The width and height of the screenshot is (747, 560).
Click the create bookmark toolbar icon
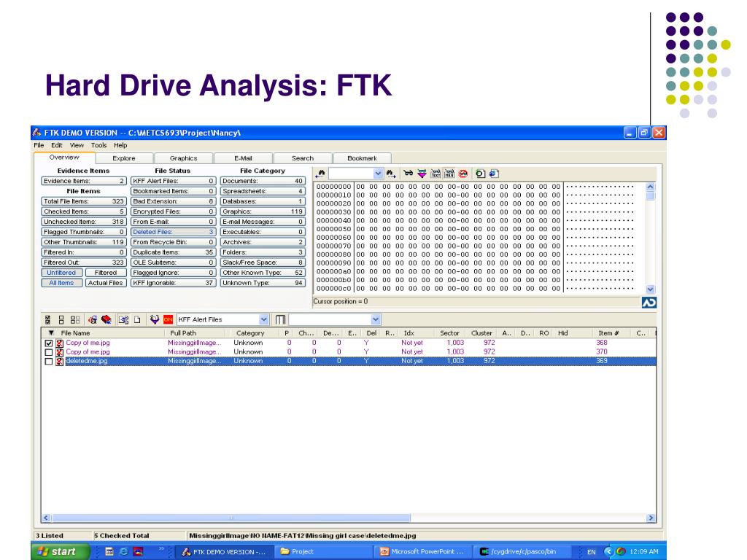pos(93,319)
